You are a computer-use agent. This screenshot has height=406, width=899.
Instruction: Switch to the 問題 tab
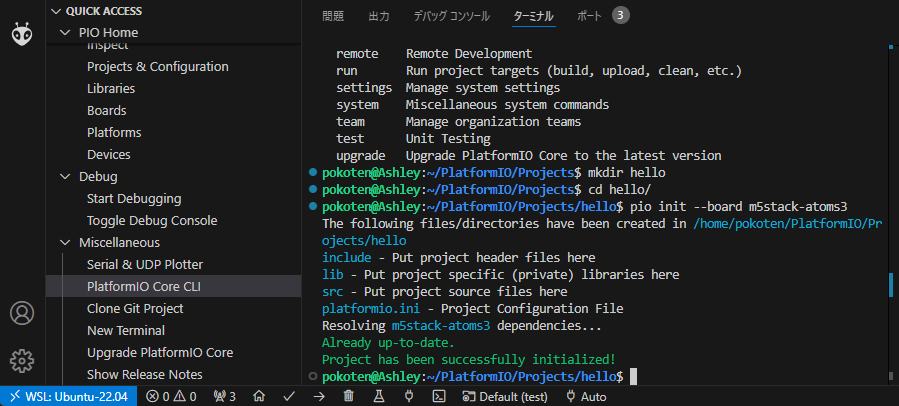(x=333, y=16)
